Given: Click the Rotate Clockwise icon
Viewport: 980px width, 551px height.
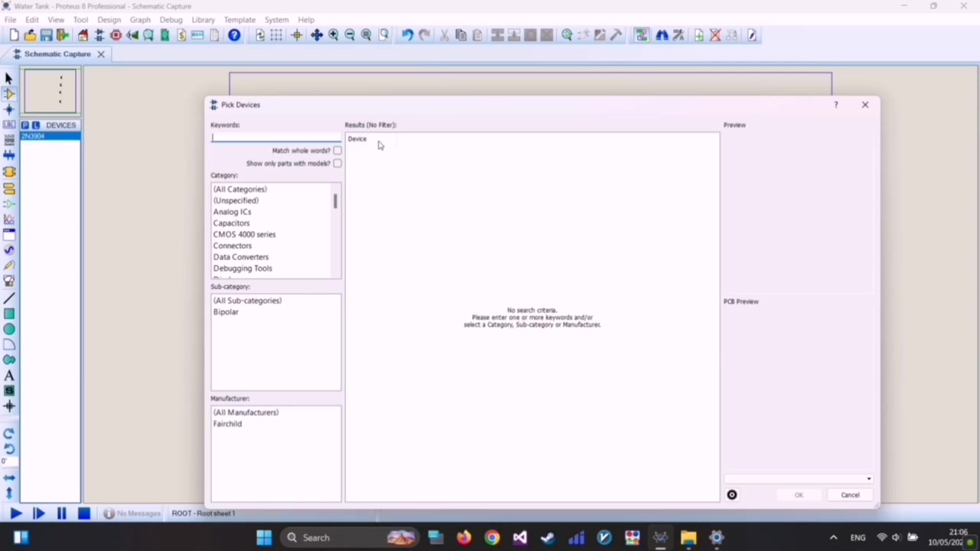Looking at the screenshot, I should [x=9, y=433].
